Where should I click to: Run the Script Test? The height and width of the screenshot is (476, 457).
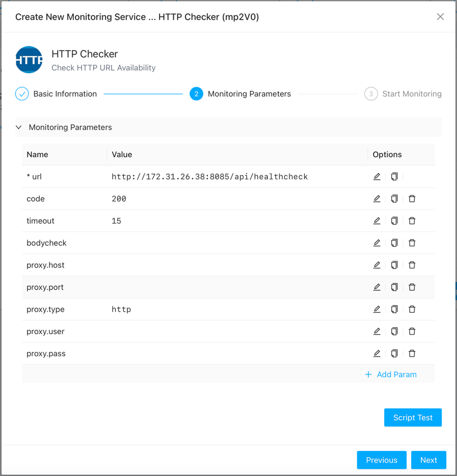click(413, 418)
